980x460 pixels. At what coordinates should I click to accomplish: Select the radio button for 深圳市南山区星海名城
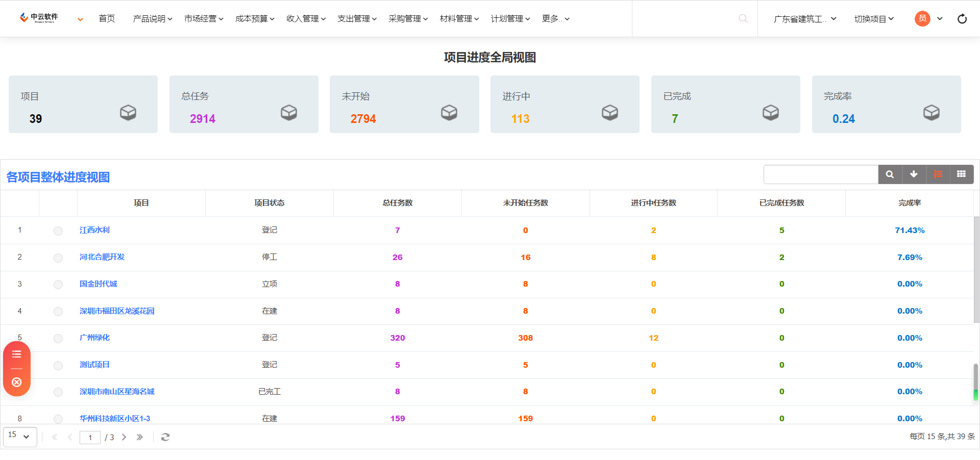[58, 392]
